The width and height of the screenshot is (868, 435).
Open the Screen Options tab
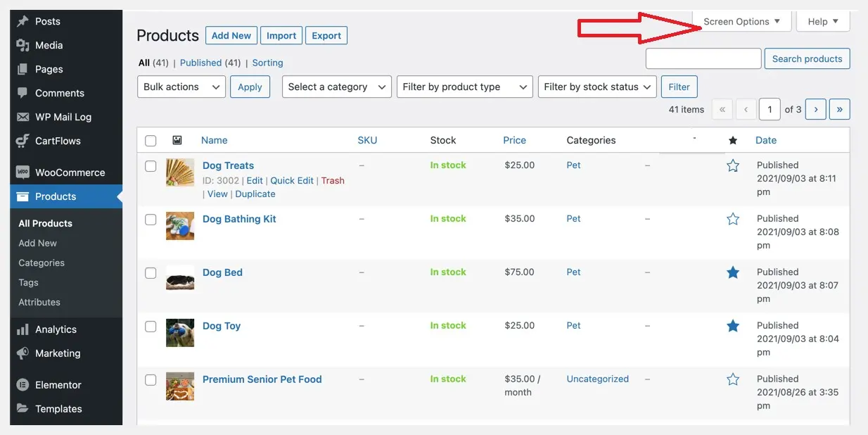[x=741, y=21]
